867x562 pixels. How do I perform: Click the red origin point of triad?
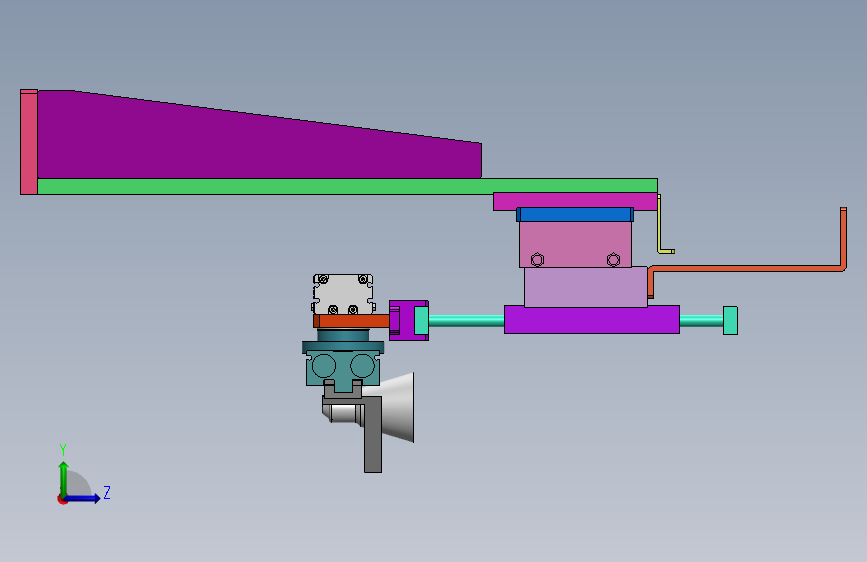coord(62,499)
